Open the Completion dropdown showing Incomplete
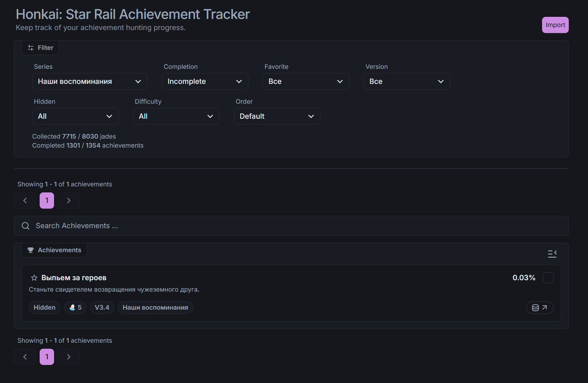This screenshot has height=383, width=588. point(205,81)
